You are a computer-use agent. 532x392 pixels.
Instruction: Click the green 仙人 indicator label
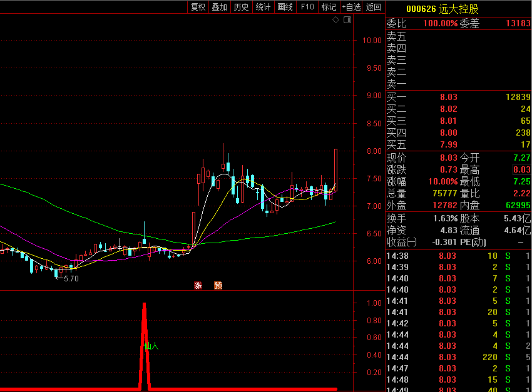151,346
